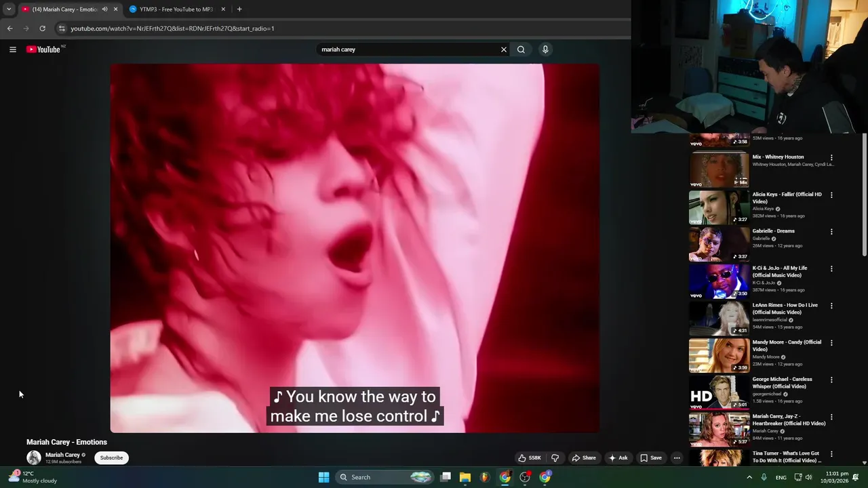This screenshot has height=488, width=868.
Task: Click the 'Mariah Carey - Emotions' video title
Action: pyautogui.click(x=66, y=442)
